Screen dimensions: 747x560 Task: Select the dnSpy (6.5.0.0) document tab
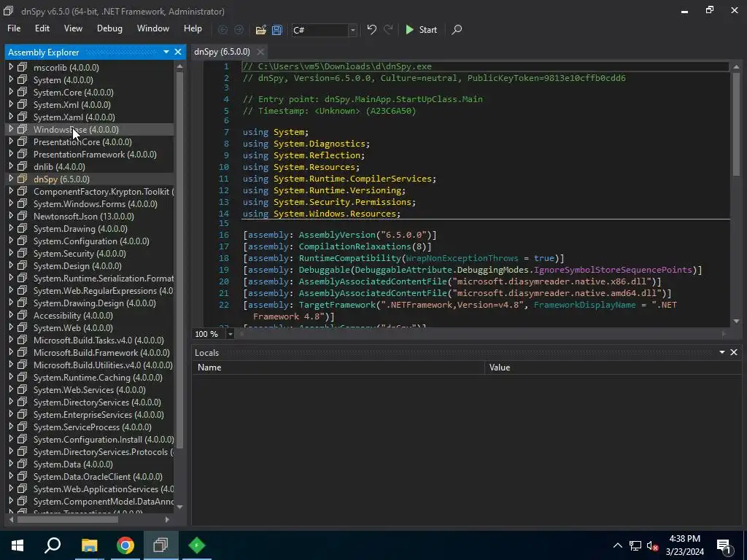[x=222, y=52]
